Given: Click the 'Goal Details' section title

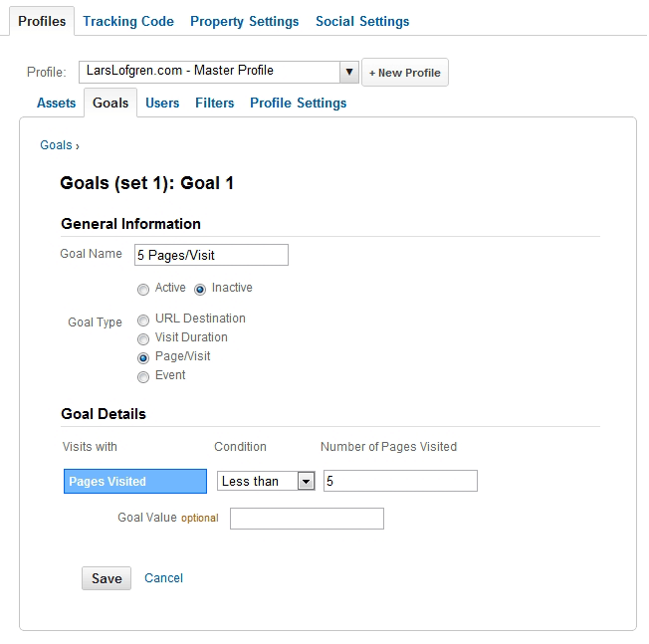Looking at the screenshot, I should point(104,414).
